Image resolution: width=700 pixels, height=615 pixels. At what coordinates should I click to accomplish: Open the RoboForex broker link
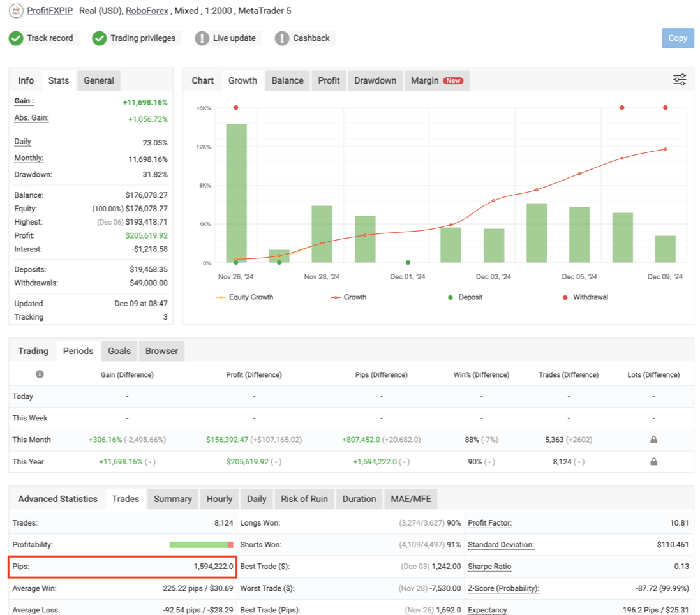[x=147, y=11]
